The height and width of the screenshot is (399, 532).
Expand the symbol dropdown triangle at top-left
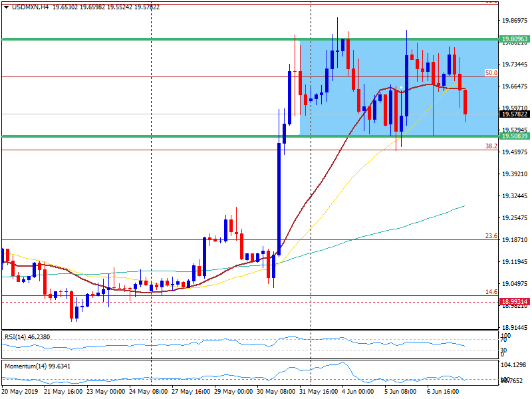pyautogui.click(x=5, y=6)
